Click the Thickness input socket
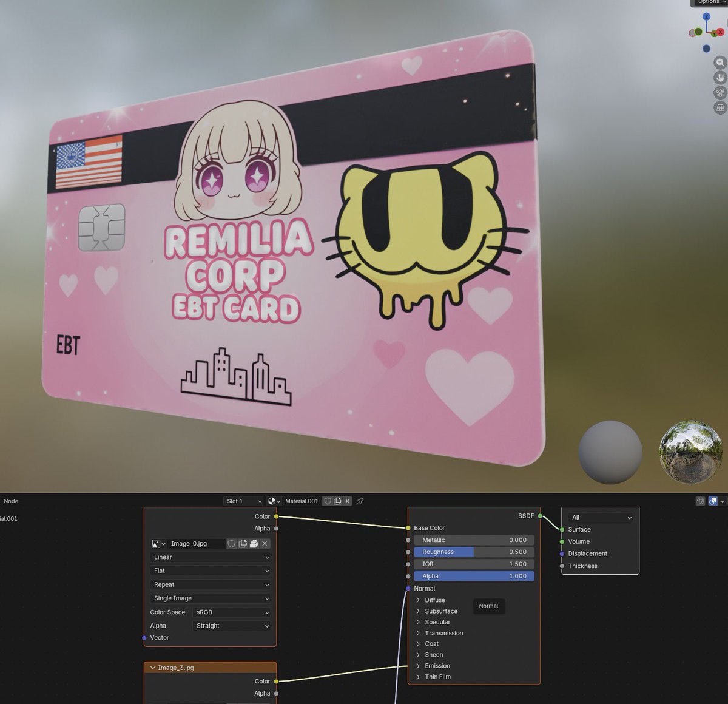This screenshot has width=728, height=704. [x=562, y=566]
